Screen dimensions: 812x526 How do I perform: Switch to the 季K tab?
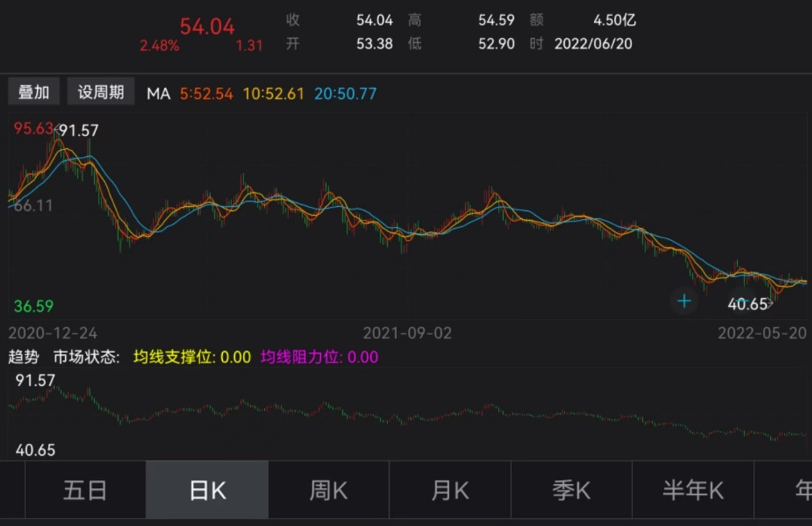pyautogui.click(x=571, y=490)
